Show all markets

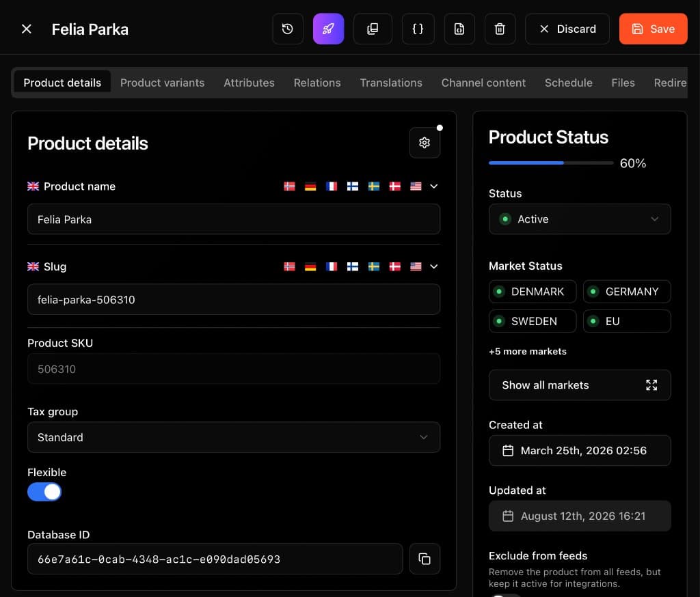tap(580, 385)
